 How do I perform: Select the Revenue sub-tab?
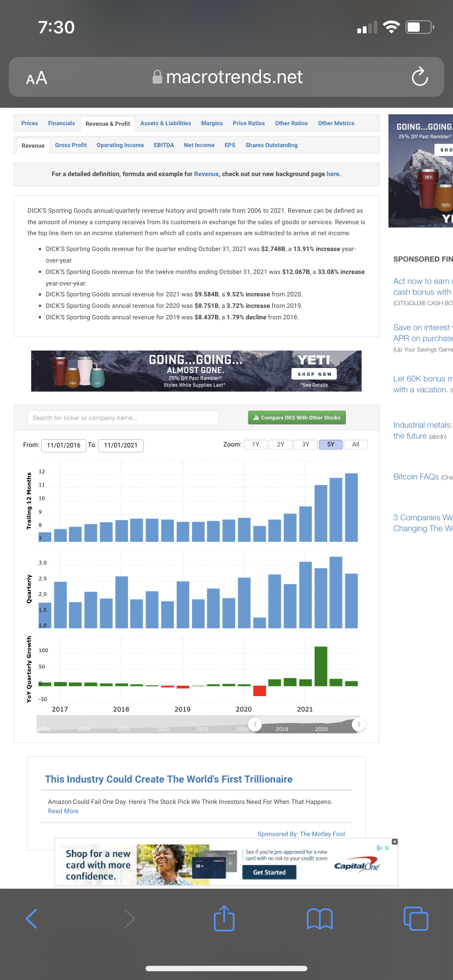[x=33, y=145]
